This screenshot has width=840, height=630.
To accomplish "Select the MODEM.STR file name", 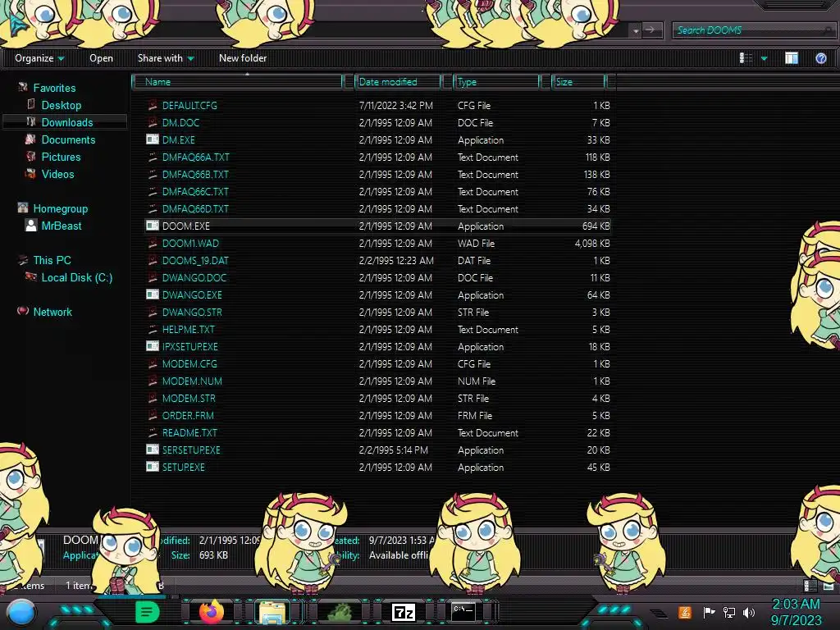I will 189,398.
